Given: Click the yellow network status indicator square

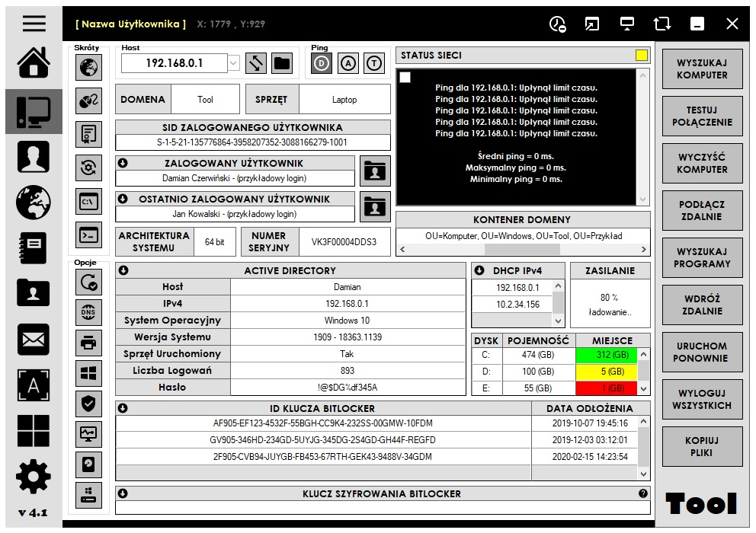Looking at the screenshot, I should tap(642, 56).
